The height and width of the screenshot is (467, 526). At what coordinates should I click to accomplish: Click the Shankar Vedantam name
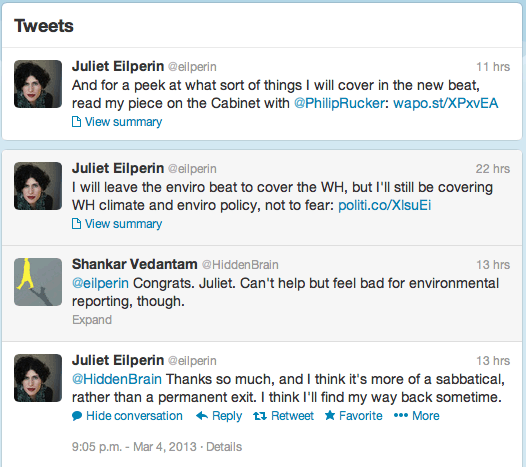point(135,264)
